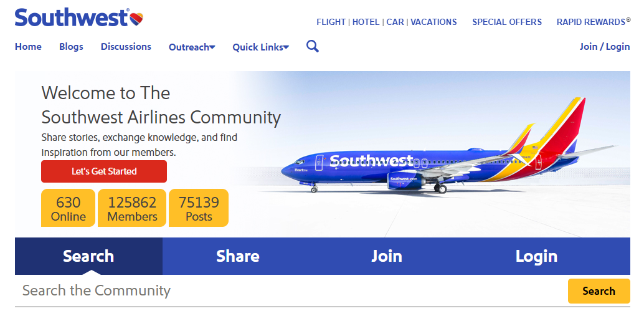Click the magnifying glass search icon
The image size is (644, 321).
click(313, 47)
